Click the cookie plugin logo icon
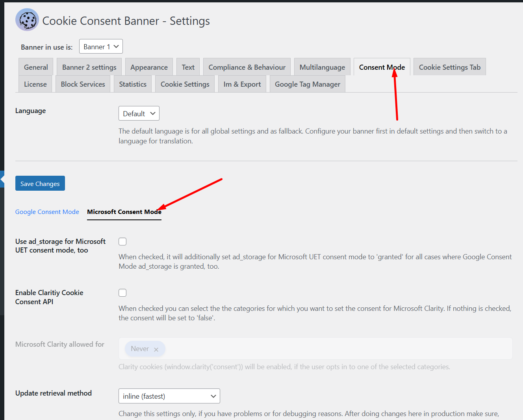The width and height of the screenshot is (523, 420). (26, 19)
